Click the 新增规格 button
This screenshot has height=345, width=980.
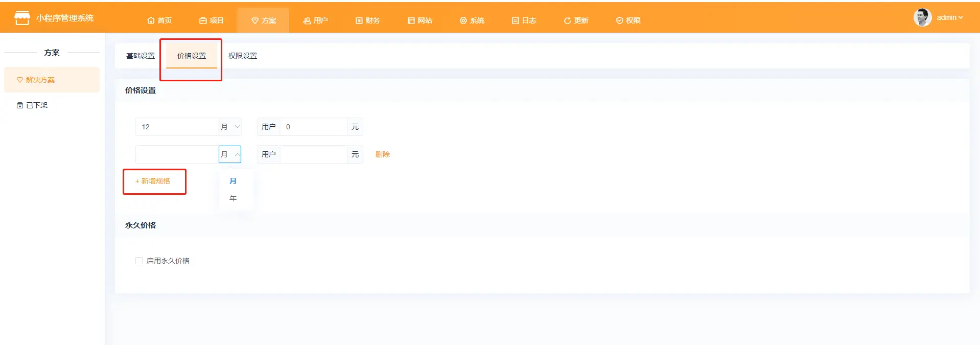[x=153, y=181]
